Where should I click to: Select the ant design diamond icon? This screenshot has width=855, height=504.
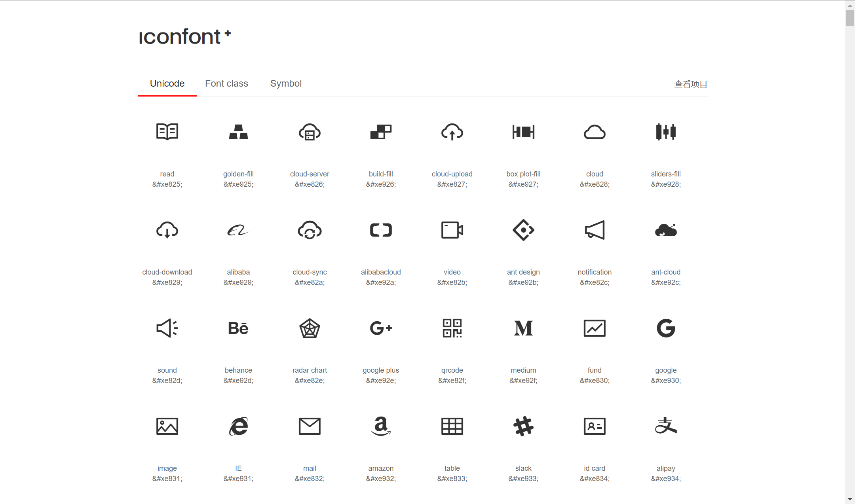523,230
